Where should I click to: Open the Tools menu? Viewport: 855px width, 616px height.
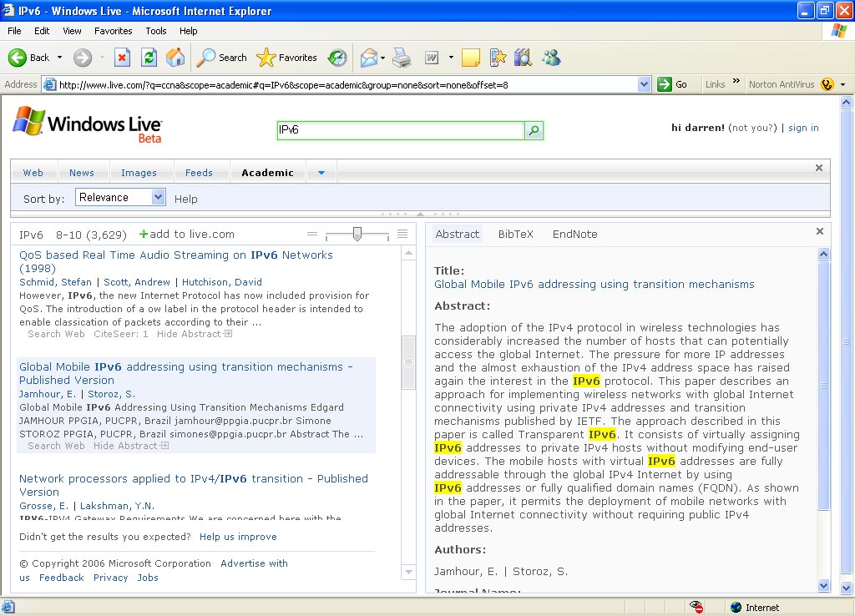[156, 31]
